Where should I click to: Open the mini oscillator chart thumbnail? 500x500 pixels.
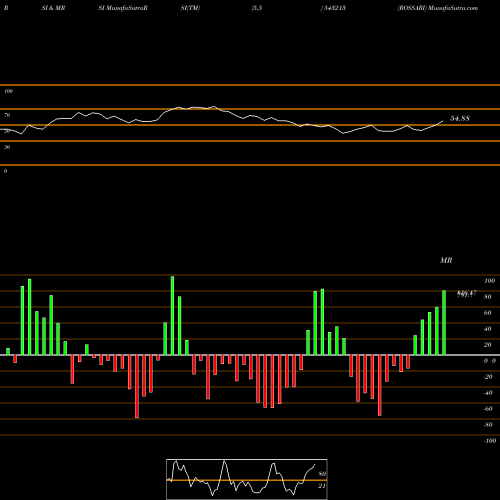(247, 479)
